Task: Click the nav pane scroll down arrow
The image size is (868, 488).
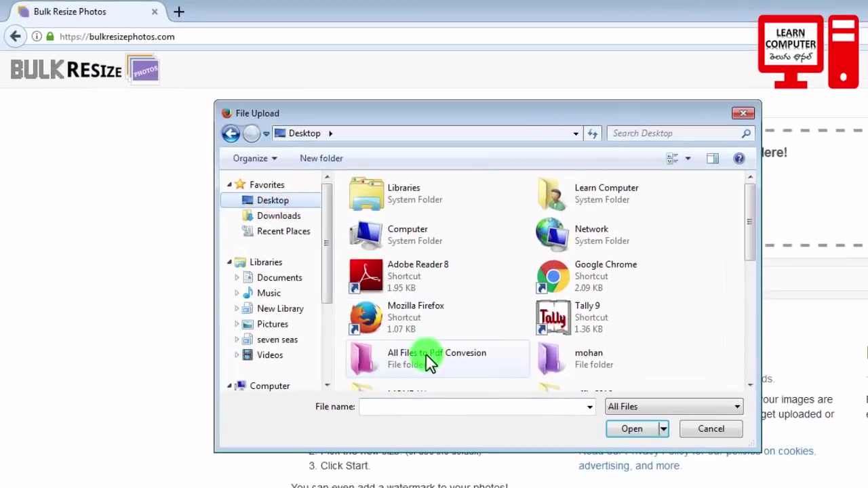Action: click(327, 385)
